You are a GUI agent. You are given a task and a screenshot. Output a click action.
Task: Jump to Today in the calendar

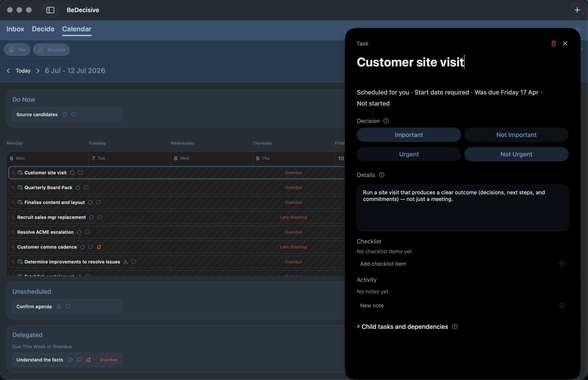[x=23, y=71]
